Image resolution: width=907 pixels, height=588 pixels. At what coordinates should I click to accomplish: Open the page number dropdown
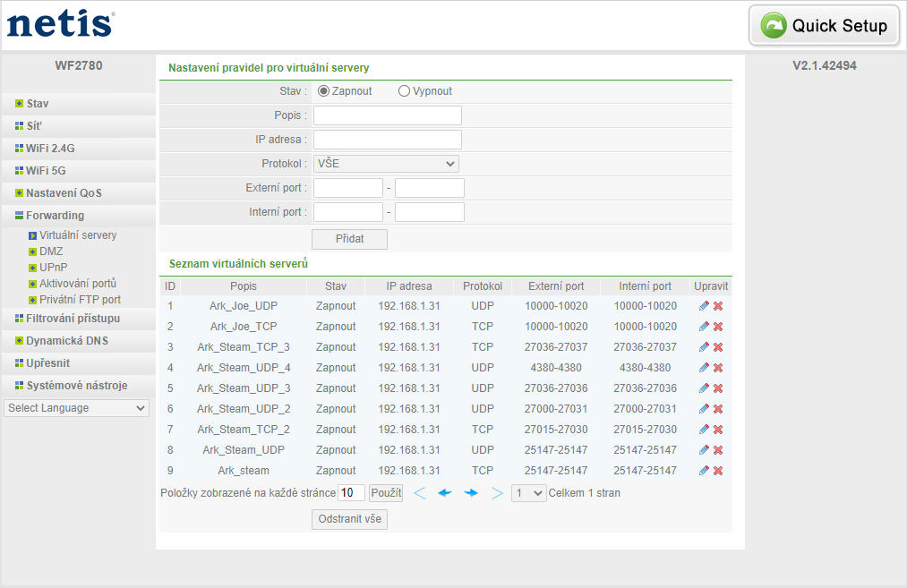coord(528,493)
